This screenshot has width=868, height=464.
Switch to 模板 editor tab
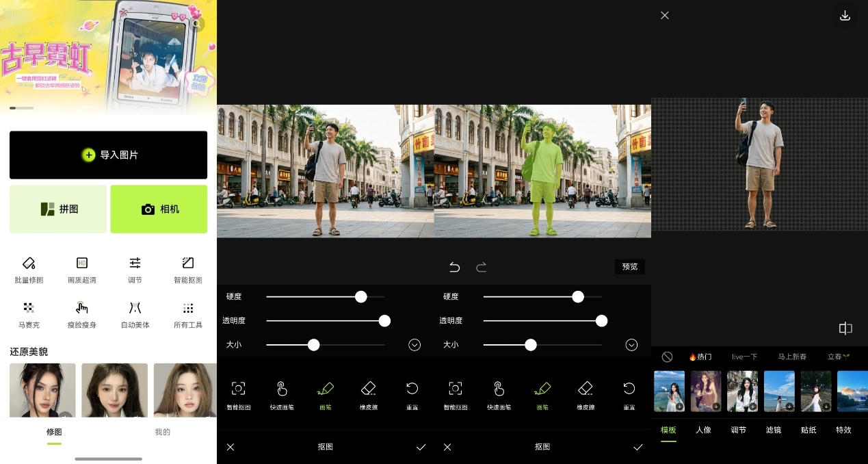tap(668, 430)
